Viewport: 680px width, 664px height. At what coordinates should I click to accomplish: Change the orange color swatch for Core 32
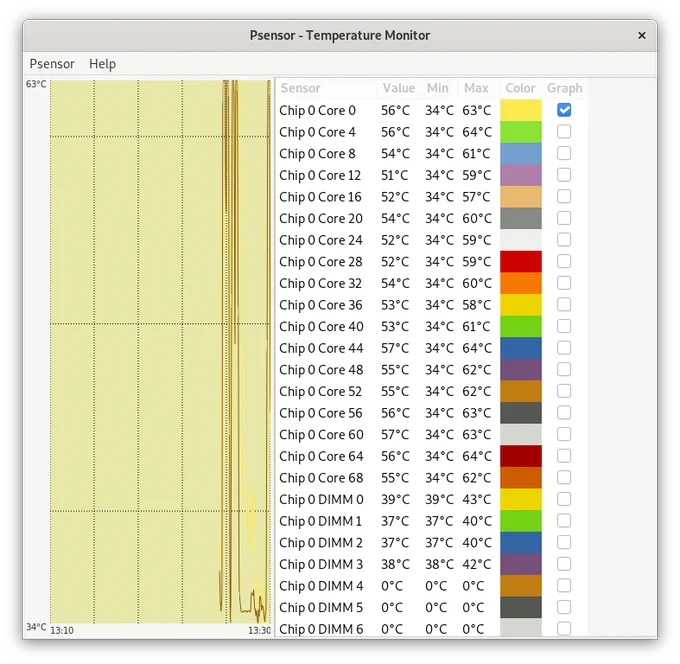point(521,283)
